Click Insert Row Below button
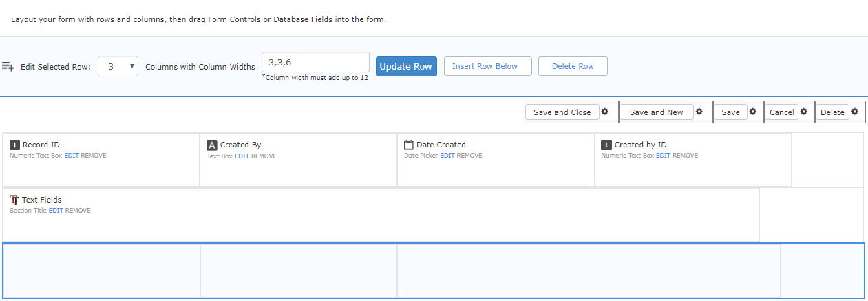This screenshot has height=301, width=868. [488, 66]
